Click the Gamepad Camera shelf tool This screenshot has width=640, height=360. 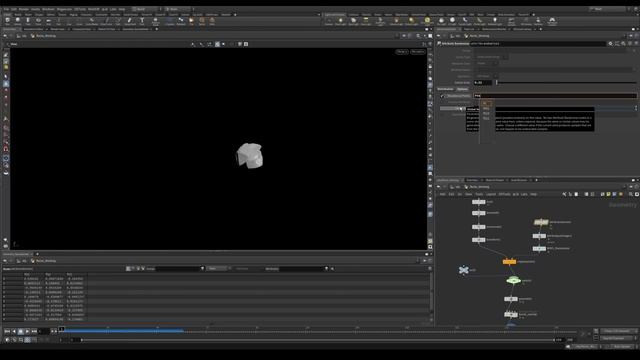point(552,21)
